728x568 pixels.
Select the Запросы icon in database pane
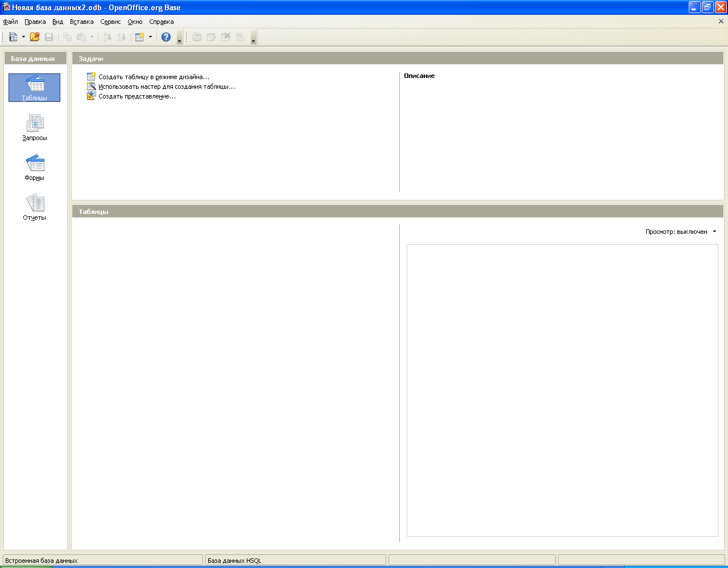(x=34, y=127)
